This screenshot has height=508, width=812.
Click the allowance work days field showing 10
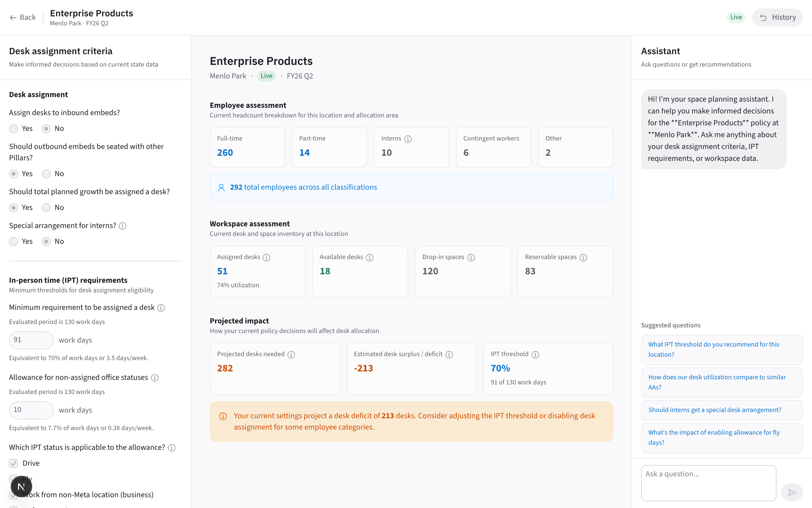tap(31, 410)
